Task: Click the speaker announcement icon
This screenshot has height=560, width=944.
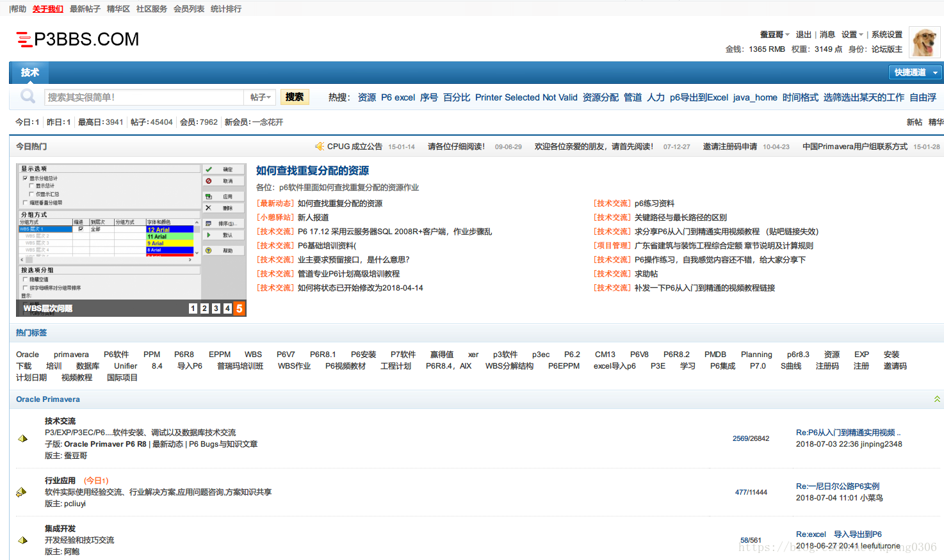Action: (x=319, y=147)
